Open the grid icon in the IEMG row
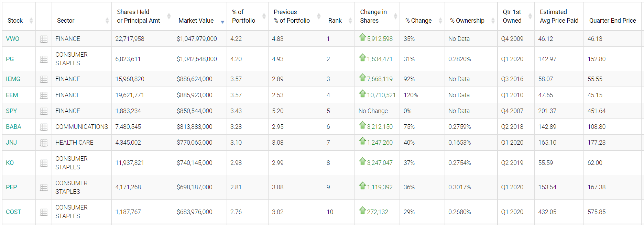The width and height of the screenshot is (644, 225). pos(44,79)
